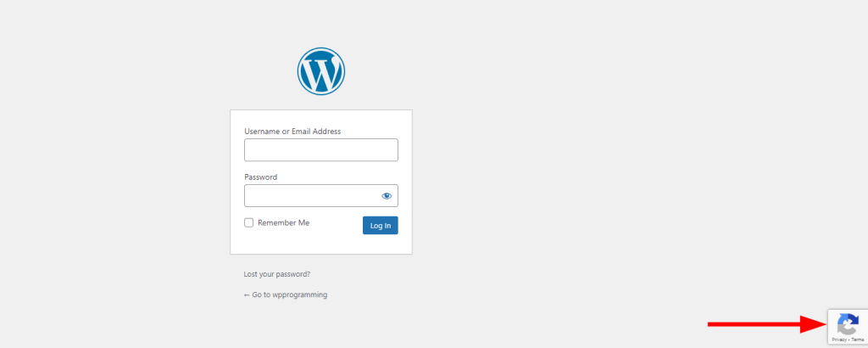Show password using the eye icon
This screenshot has width=868, height=348.
point(387,196)
